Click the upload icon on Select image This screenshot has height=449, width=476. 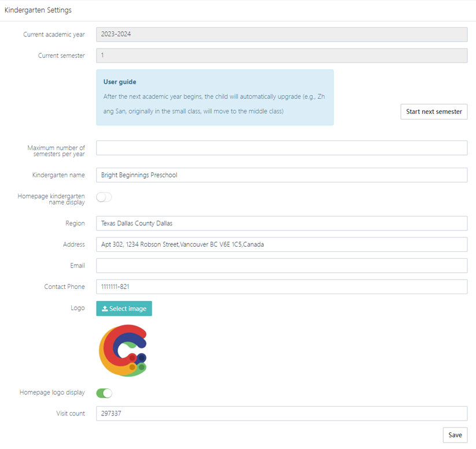[x=105, y=309]
